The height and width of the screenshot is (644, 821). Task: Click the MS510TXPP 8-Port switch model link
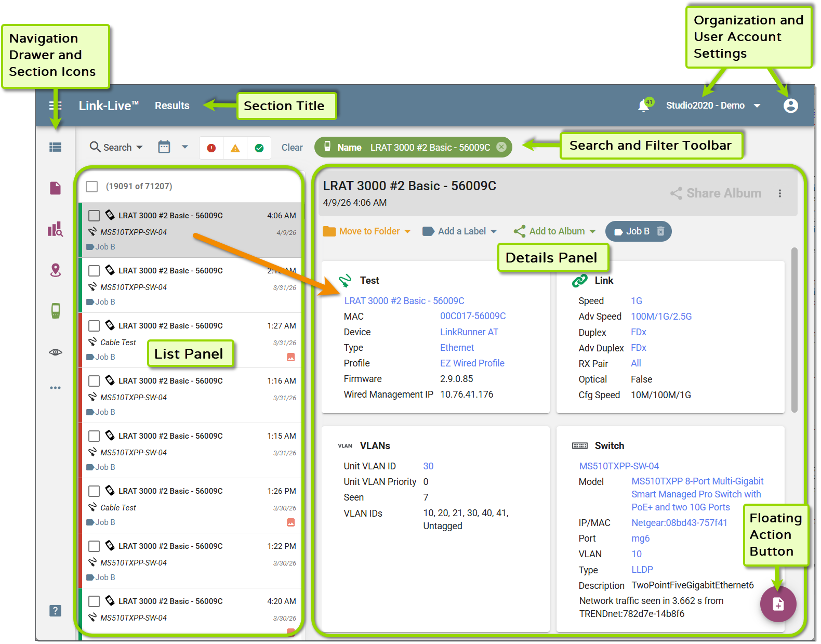click(697, 494)
